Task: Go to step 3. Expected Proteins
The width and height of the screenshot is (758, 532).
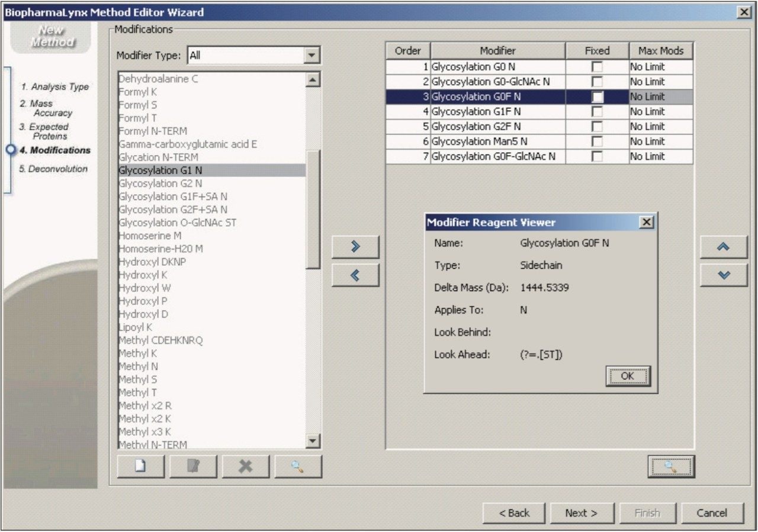Action: [x=44, y=131]
